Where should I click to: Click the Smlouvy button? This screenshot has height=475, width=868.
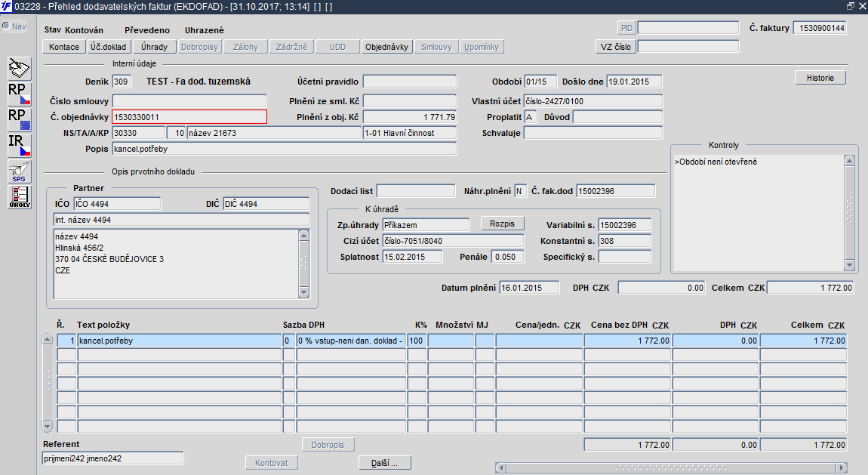point(437,47)
